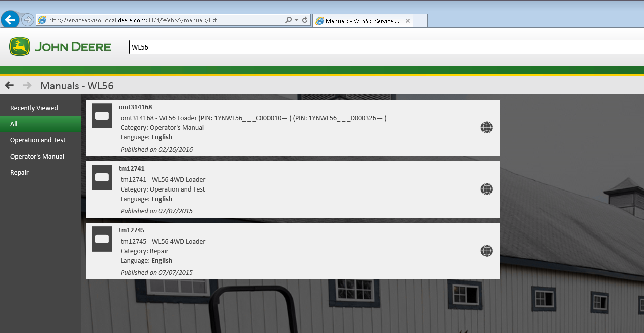This screenshot has width=644, height=333.
Task: Filter by Operation and Test manuals
Action: click(40, 140)
